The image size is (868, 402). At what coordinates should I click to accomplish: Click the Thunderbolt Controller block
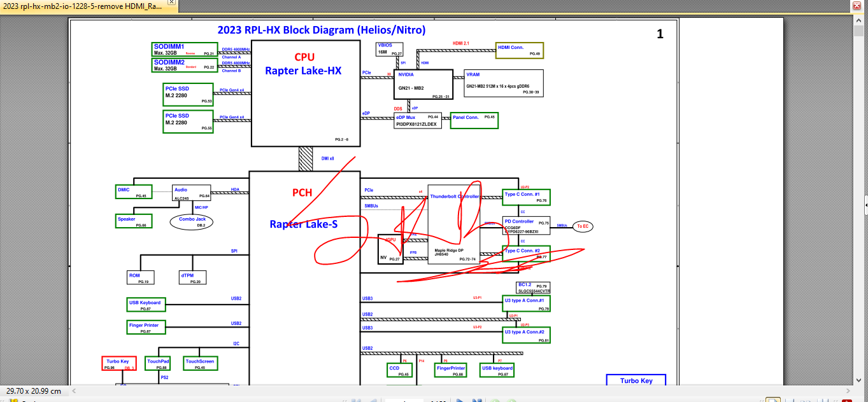pos(453,225)
